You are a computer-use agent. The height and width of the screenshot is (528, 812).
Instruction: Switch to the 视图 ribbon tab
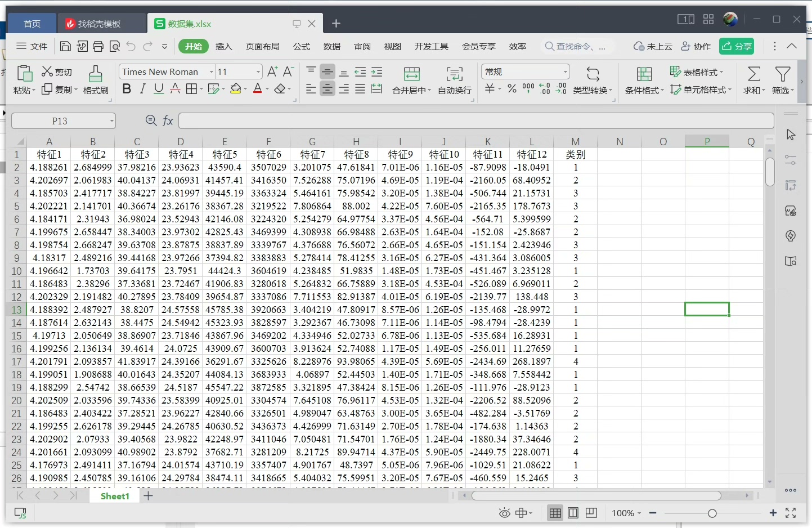[393, 46]
